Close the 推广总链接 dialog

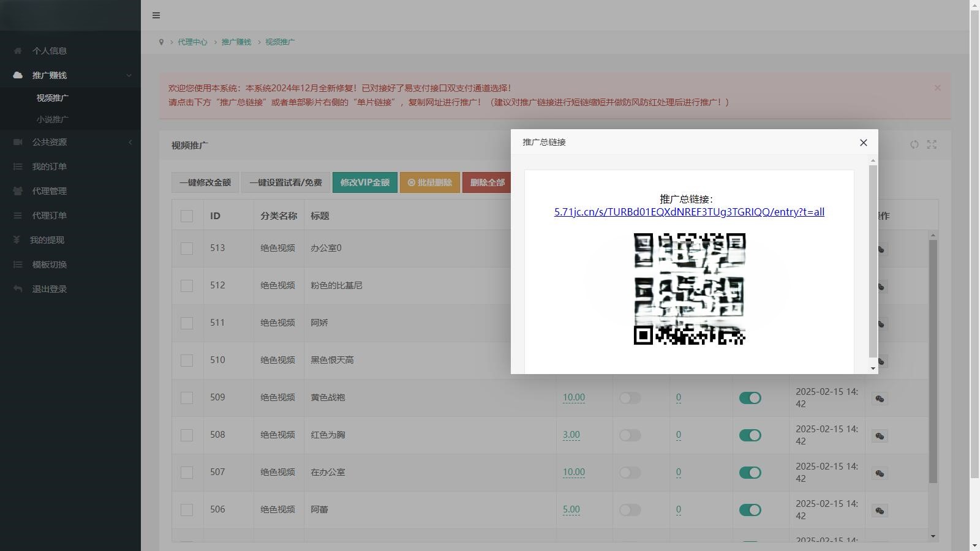[x=864, y=143]
